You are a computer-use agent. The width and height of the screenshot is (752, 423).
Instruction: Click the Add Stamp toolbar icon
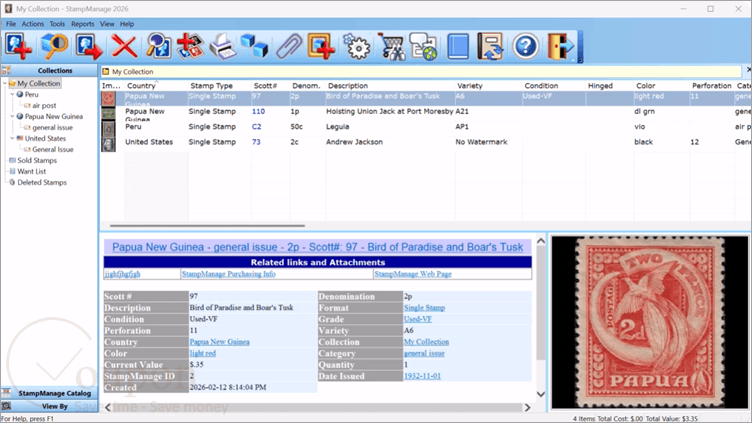click(18, 47)
